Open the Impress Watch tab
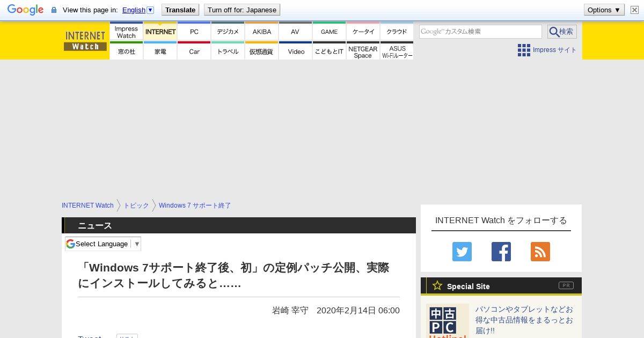 pos(126,32)
